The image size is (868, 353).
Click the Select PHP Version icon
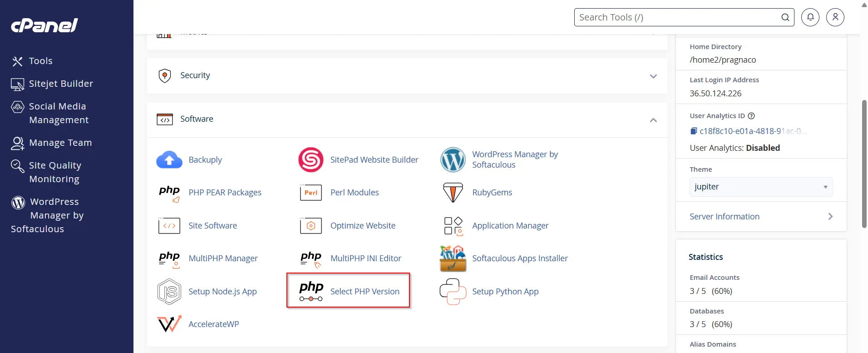(x=311, y=292)
